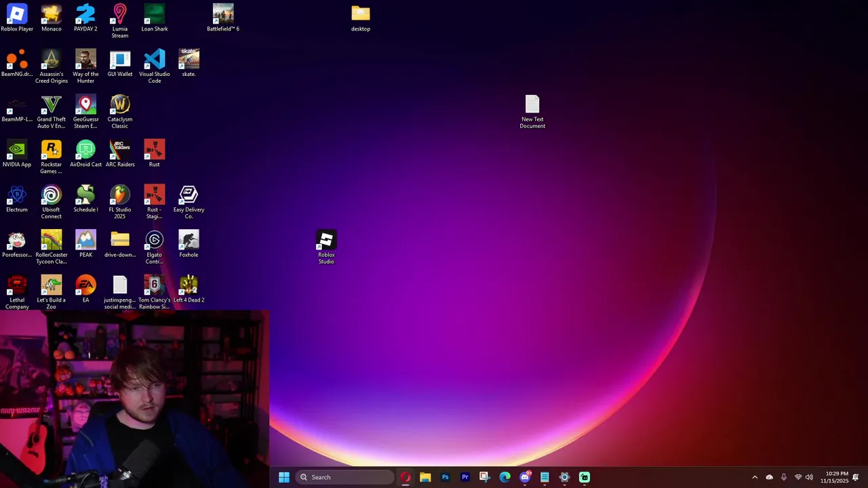Select the Cataclysm Classic desktop icon
868x488 pixels.
pyautogui.click(x=120, y=112)
